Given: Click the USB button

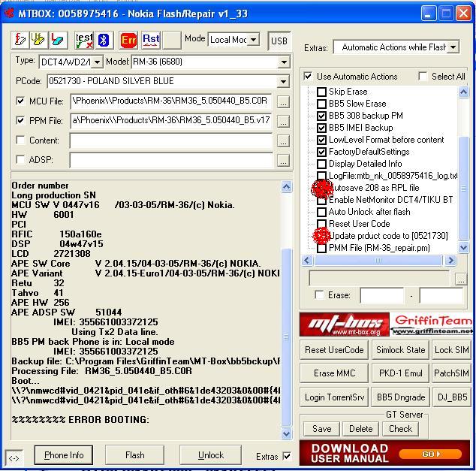Looking at the screenshot, I should [279, 41].
